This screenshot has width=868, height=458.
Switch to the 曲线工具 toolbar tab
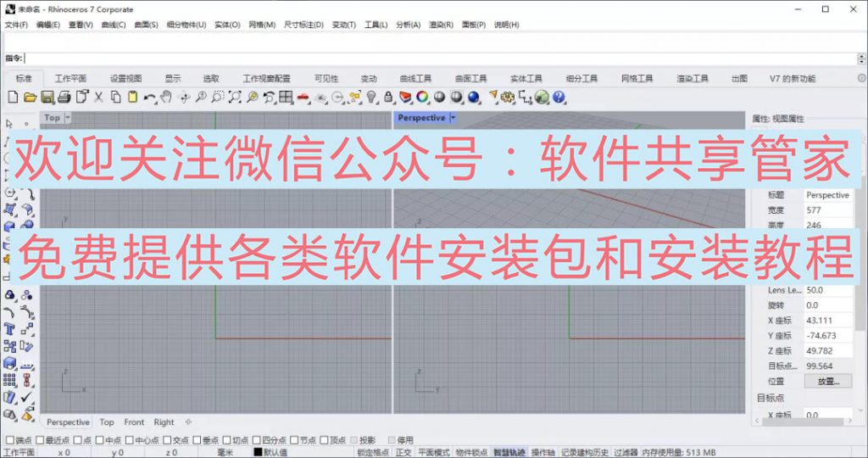[415, 79]
